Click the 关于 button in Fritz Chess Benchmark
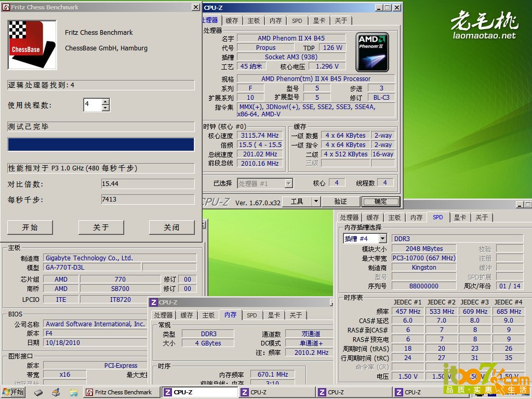Viewport: 532px width, 399px height. [x=101, y=228]
